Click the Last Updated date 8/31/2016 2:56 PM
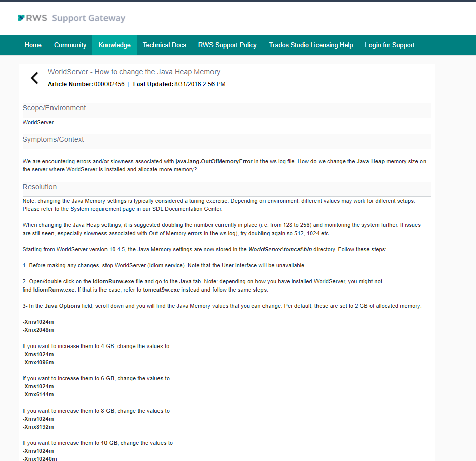 pos(200,84)
